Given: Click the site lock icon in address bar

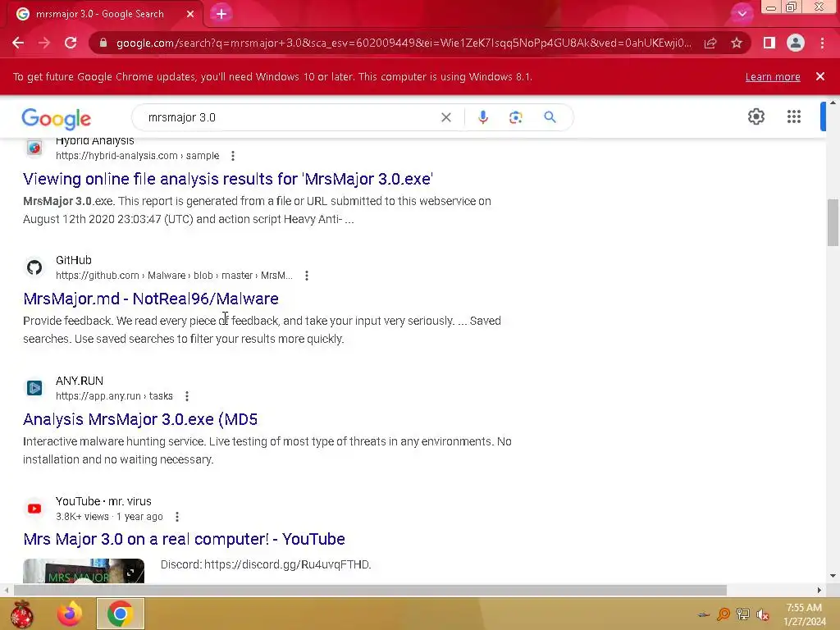Looking at the screenshot, I should [x=103, y=43].
